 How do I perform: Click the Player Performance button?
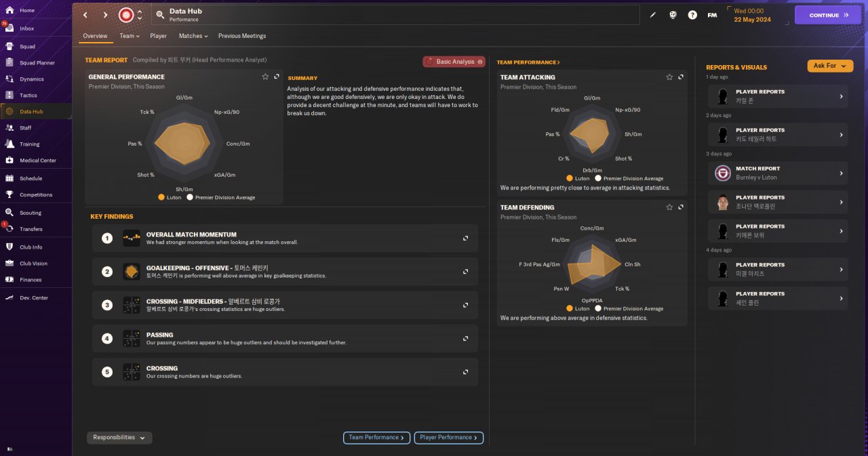click(449, 438)
